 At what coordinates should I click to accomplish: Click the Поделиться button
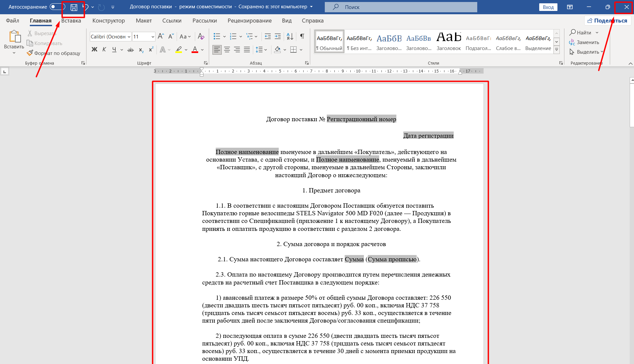tap(607, 21)
